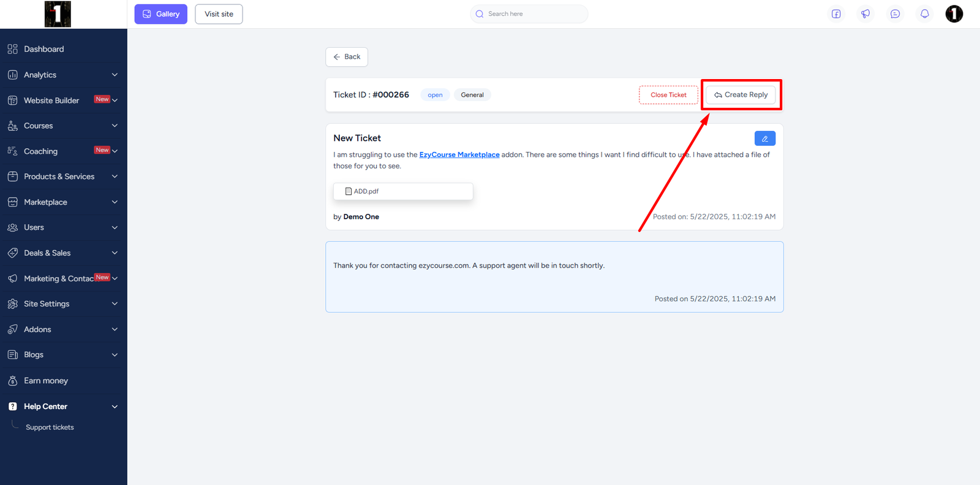Click the Back button
The image size is (980, 485).
point(347,57)
